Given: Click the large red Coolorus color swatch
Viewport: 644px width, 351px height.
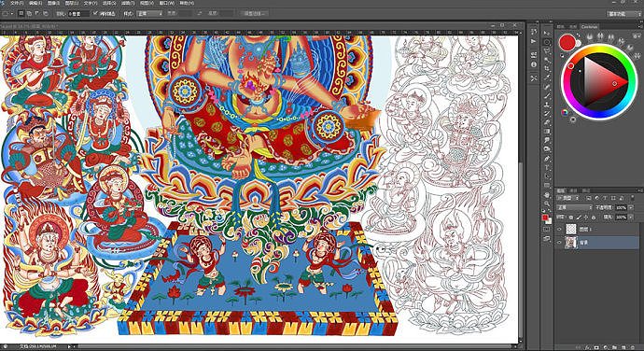Looking at the screenshot, I should coord(567,42).
